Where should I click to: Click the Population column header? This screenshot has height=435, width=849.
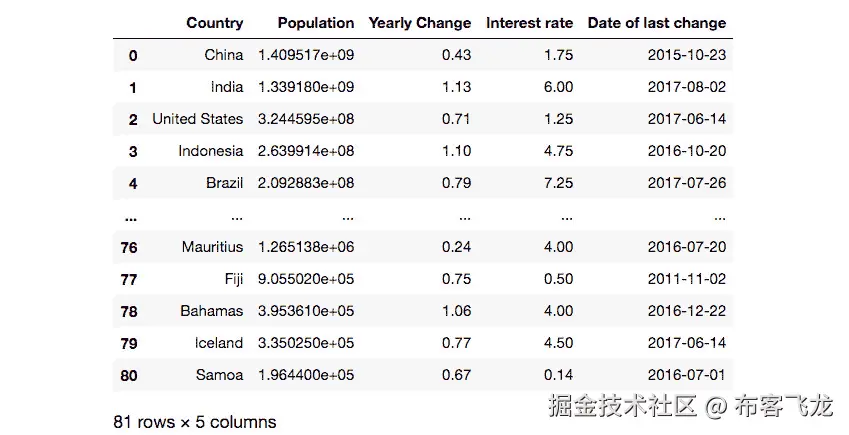click(x=315, y=22)
